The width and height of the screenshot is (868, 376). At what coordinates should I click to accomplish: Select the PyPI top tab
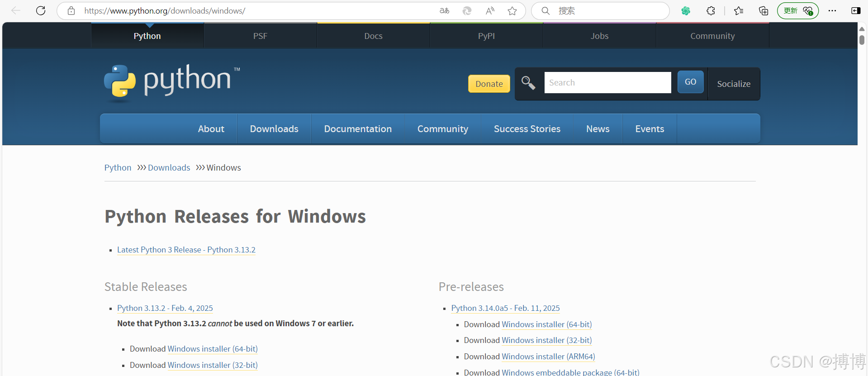tap(487, 36)
